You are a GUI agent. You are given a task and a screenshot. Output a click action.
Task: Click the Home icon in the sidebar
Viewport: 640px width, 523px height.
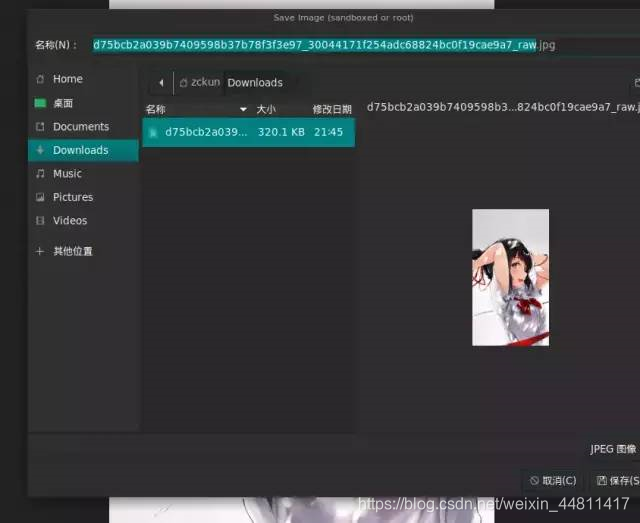click(x=40, y=79)
